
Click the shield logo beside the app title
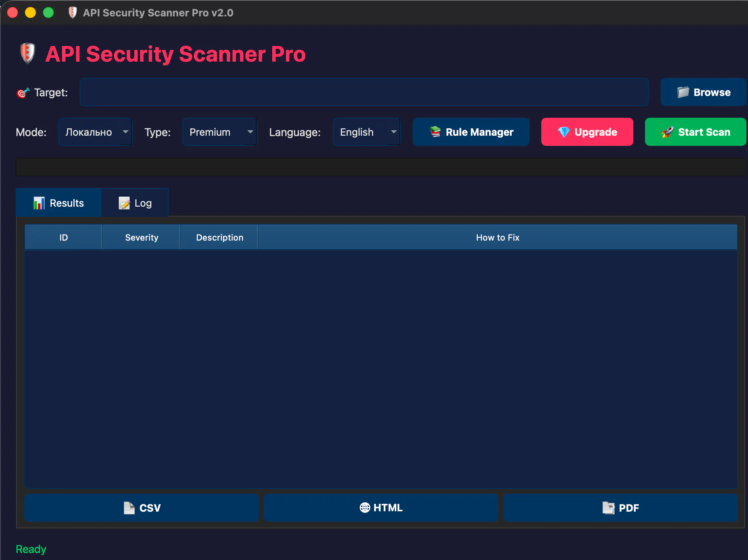coord(28,53)
